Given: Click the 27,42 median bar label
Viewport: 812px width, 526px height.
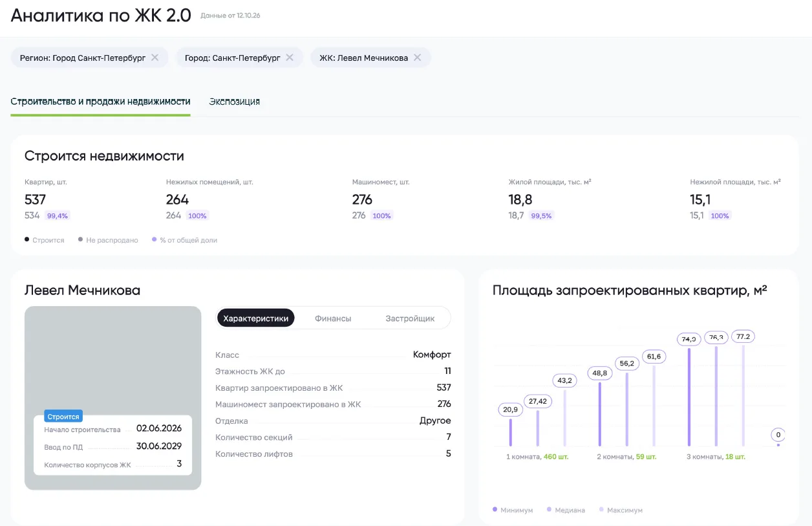Looking at the screenshot, I should (x=538, y=401).
